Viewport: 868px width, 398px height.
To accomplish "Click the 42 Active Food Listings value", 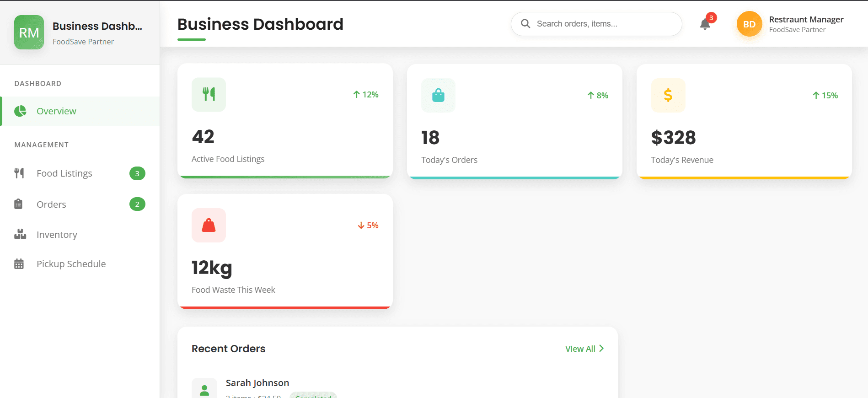I will (x=203, y=137).
